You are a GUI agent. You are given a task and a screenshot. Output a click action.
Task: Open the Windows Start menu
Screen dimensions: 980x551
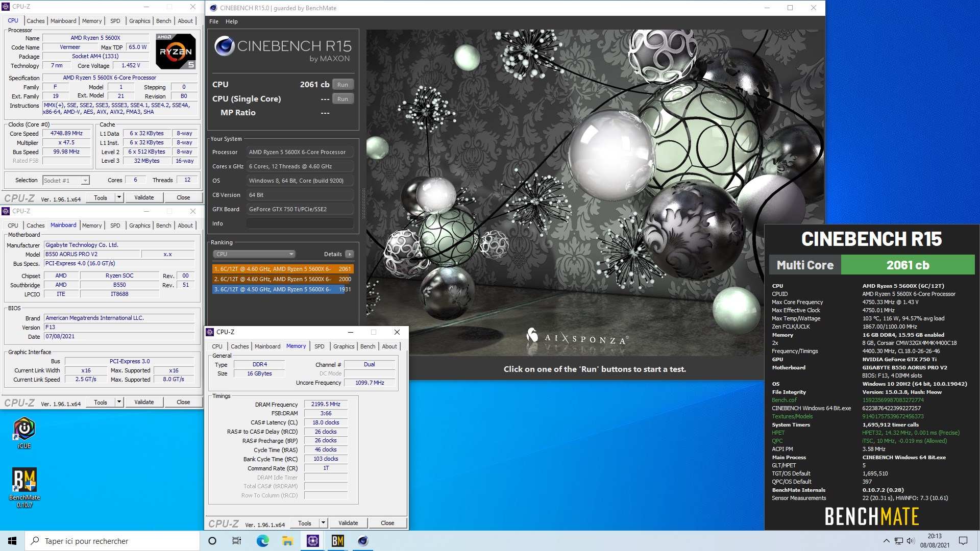pyautogui.click(x=12, y=541)
